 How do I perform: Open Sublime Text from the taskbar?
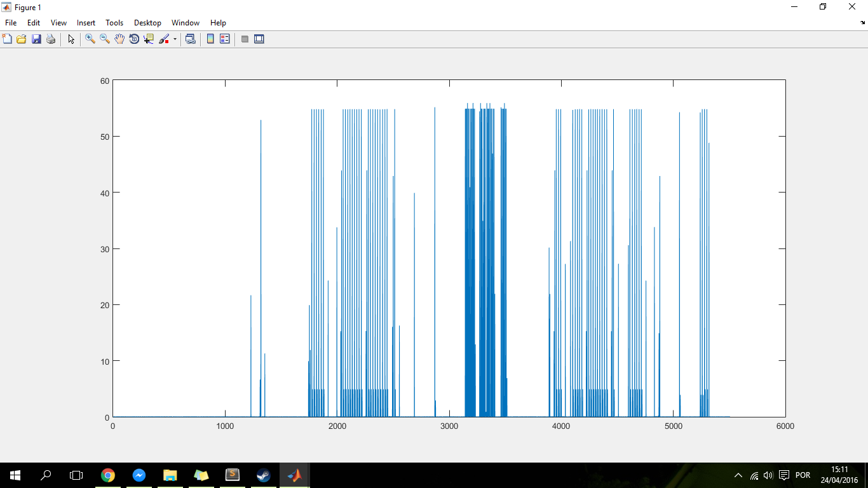tap(232, 475)
